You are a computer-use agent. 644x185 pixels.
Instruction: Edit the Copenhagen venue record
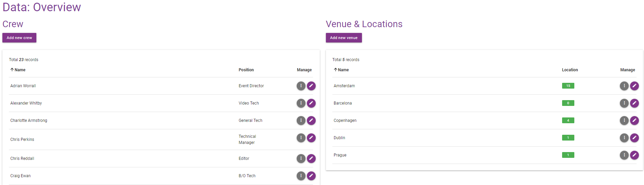[634, 121]
